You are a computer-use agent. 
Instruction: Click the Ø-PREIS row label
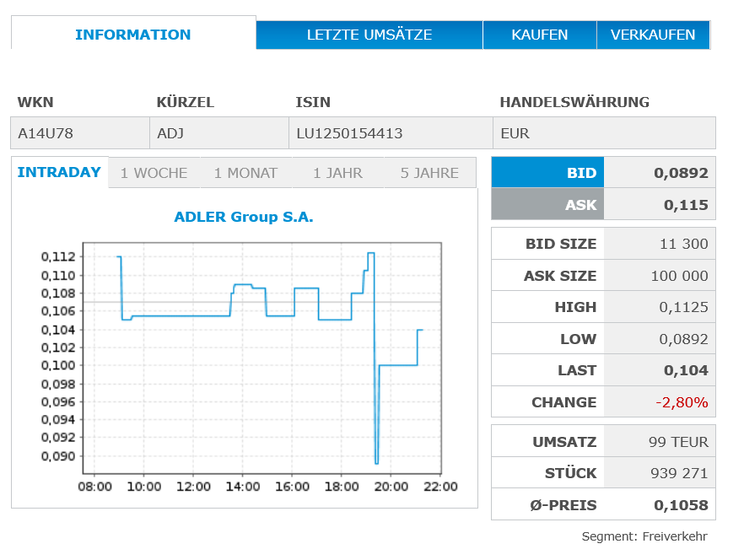[x=563, y=505]
